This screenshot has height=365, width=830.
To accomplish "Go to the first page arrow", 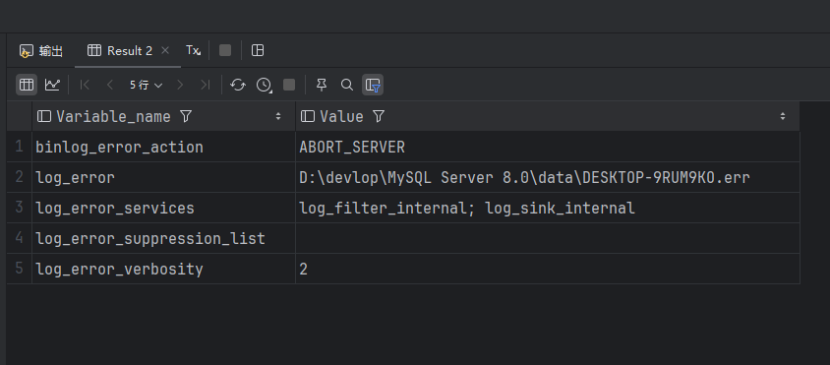I will [85, 85].
